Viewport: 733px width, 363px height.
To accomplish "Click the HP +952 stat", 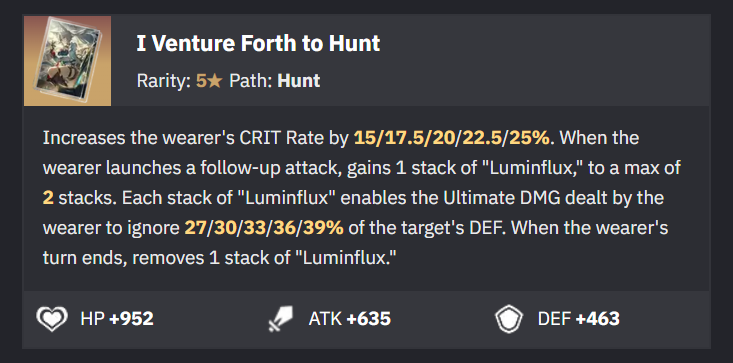I will pyautogui.click(x=117, y=319).
